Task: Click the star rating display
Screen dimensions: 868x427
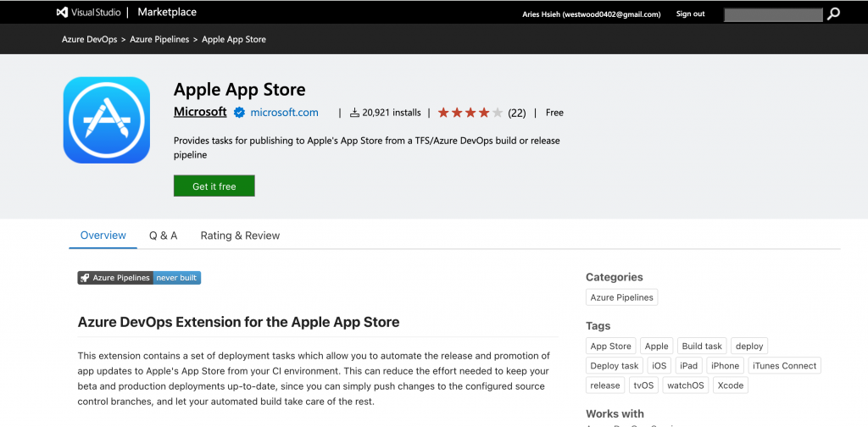Action: 470,113
